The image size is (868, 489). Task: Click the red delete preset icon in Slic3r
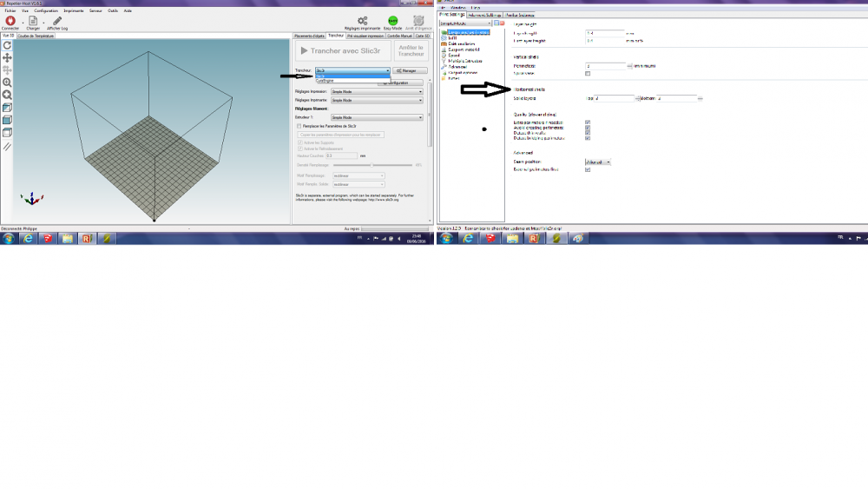point(502,23)
